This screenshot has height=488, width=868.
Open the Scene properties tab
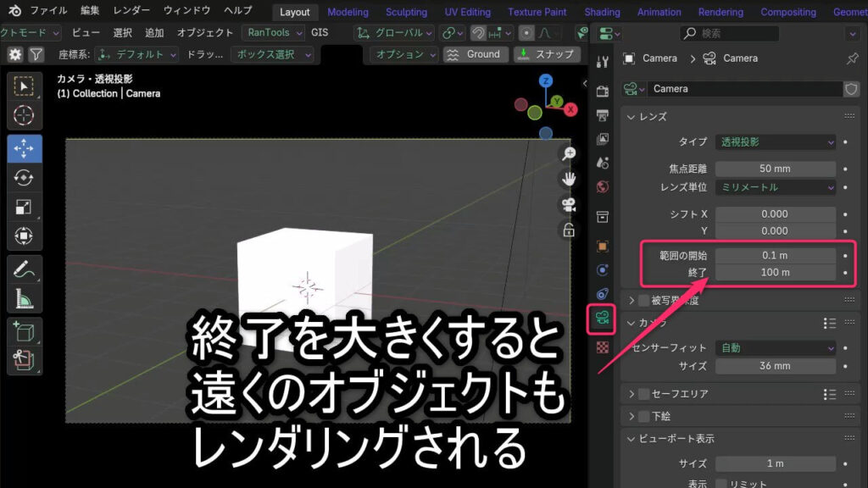click(603, 163)
